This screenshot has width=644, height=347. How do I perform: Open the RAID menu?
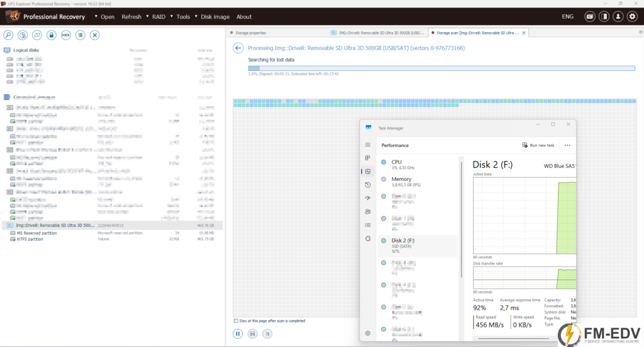[x=158, y=17]
